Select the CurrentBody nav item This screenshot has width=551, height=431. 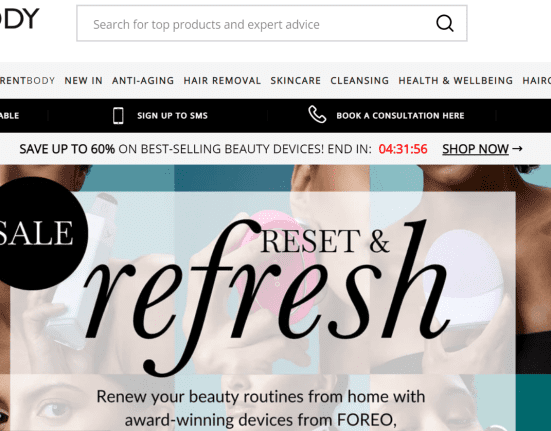coord(27,81)
